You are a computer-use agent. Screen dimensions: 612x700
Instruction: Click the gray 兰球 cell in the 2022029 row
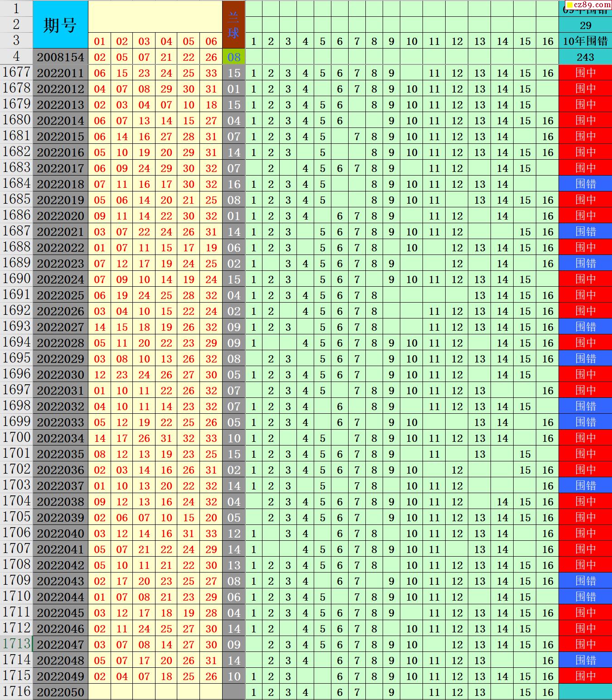(x=233, y=359)
